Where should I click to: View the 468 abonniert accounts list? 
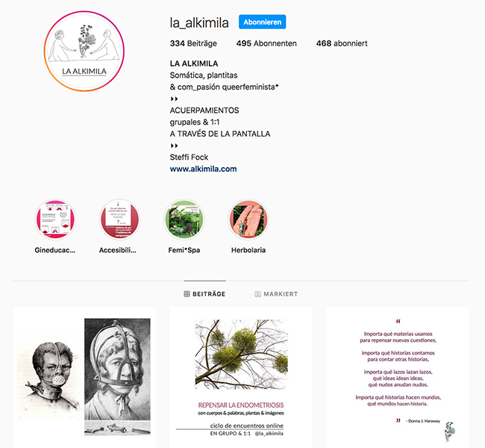(342, 43)
